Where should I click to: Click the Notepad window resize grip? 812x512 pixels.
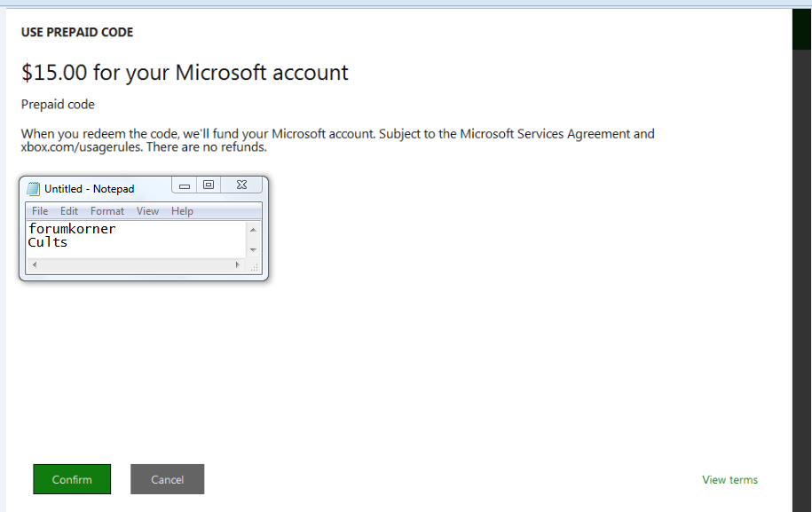255,266
